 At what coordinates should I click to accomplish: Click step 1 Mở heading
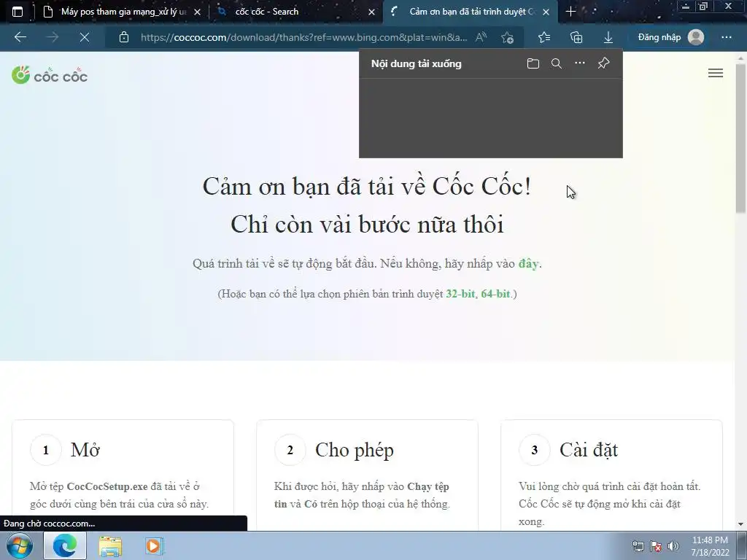[85, 449]
